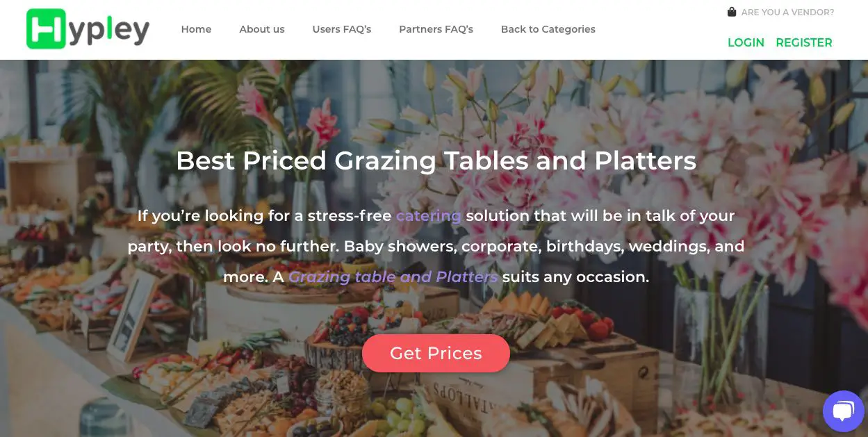The width and height of the screenshot is (868, 437).
Task: Click the Best Priced Grazing Tables heading
Action: pyautogui.click(x=436, y=160)
